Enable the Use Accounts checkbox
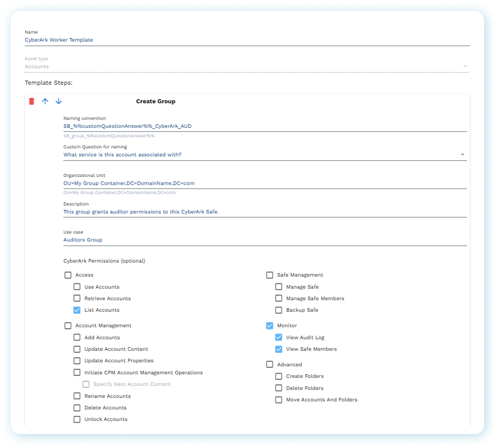 [x=77, y=287]
